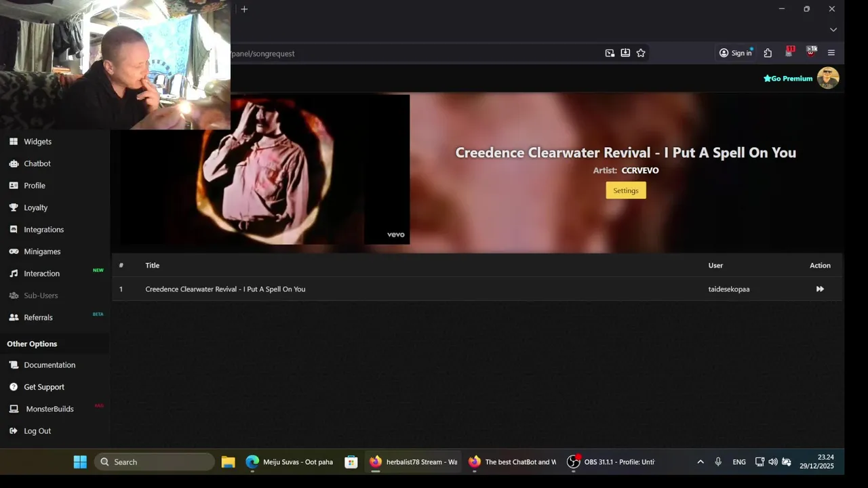Switch to the OBS 31.1.1 window
Screen dimensions: 868x488
pos(611,462)
